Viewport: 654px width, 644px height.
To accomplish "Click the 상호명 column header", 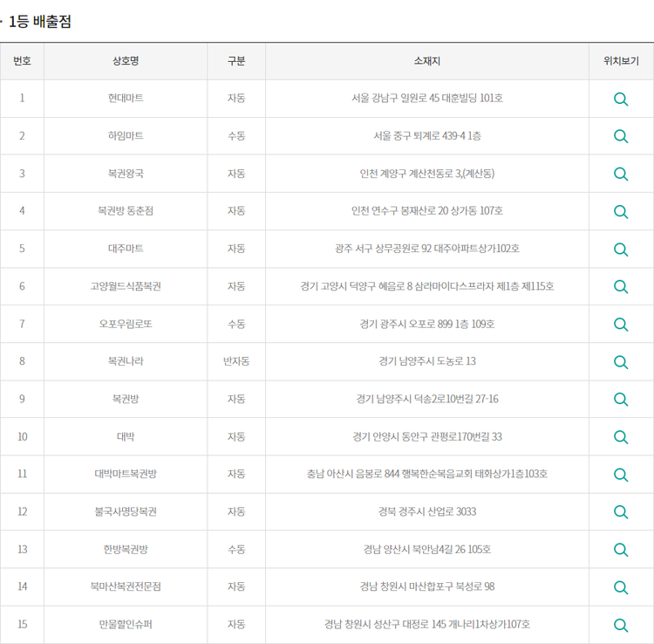I will 126,61.
